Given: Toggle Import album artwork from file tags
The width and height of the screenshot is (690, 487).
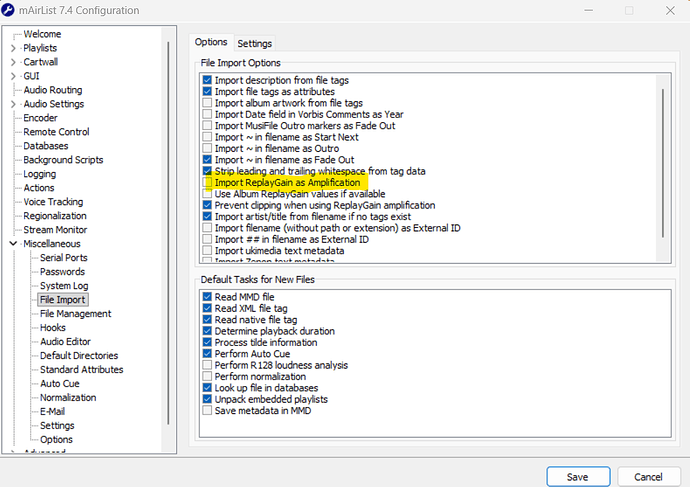Looking at the screenshot, I should coord(207,103).
